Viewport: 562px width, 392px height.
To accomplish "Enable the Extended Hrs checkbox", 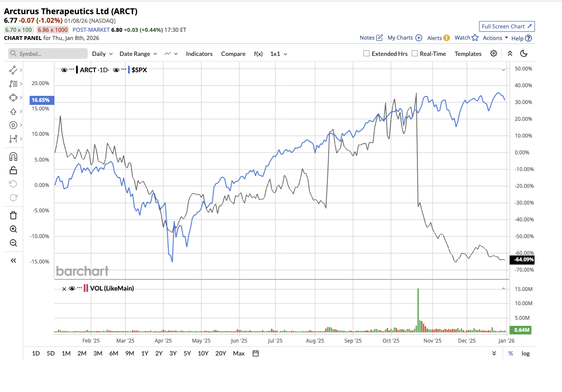I will pos(367,54).
